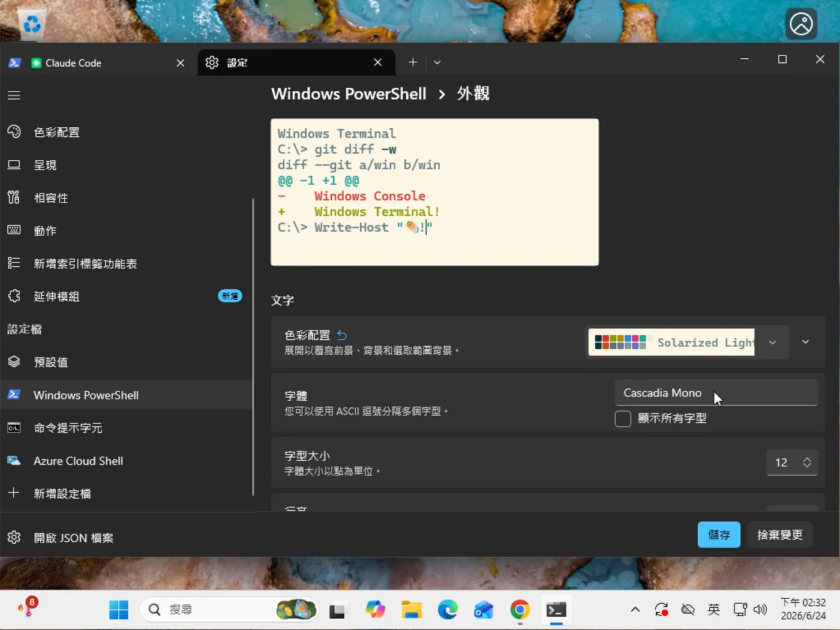840x630 pixels.
Task: Open the 呈現 settings page
Action: [x=126, y=165]
